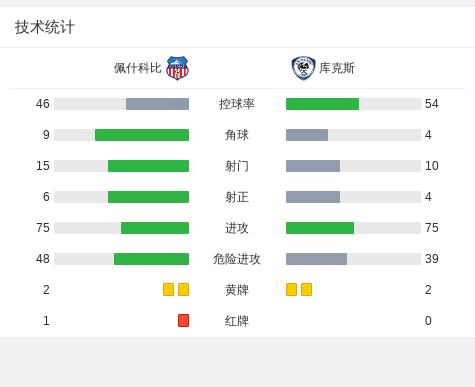Click 佩什科比 green shots bar showing 15
The width and height of the screenshot is (475, 387).
click(148, 166)
